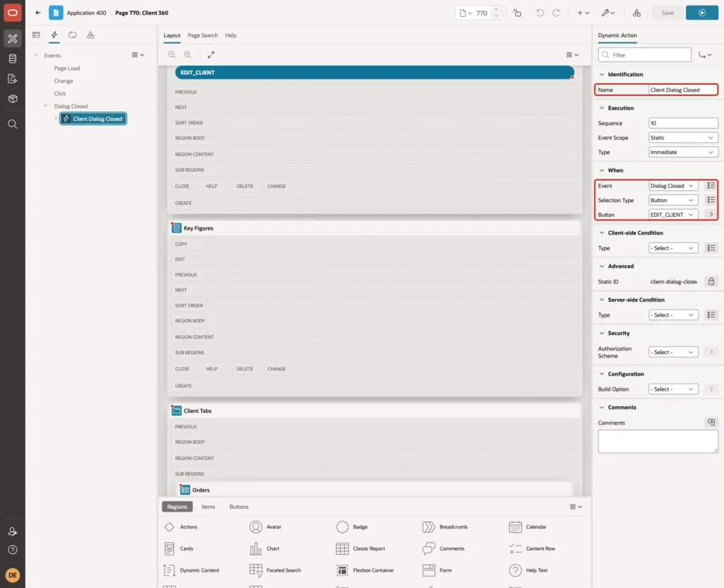Open Shared Components toolbar icon
The width and height of the screenshot is (724, 588).
coord(637,13)
